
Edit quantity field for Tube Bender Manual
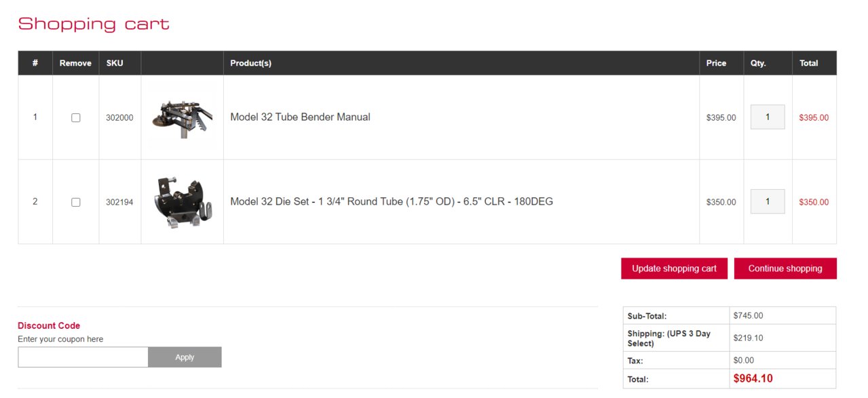768,117
